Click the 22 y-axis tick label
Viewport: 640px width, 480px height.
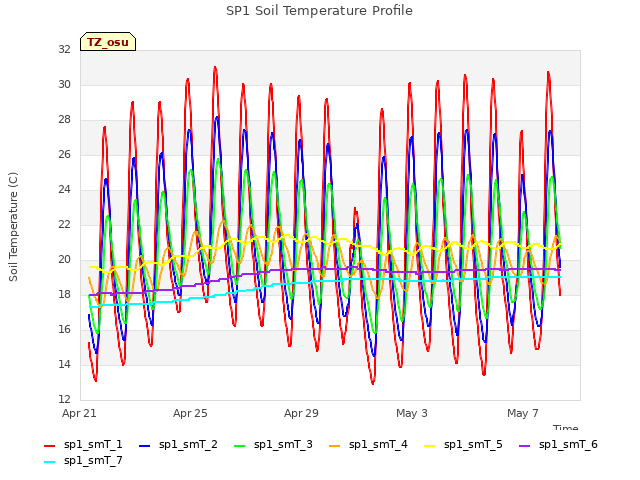tap(64, 224)
